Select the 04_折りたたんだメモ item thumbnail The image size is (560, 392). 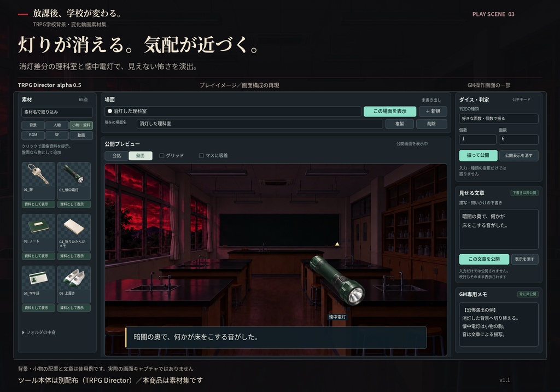click(74, 232)
